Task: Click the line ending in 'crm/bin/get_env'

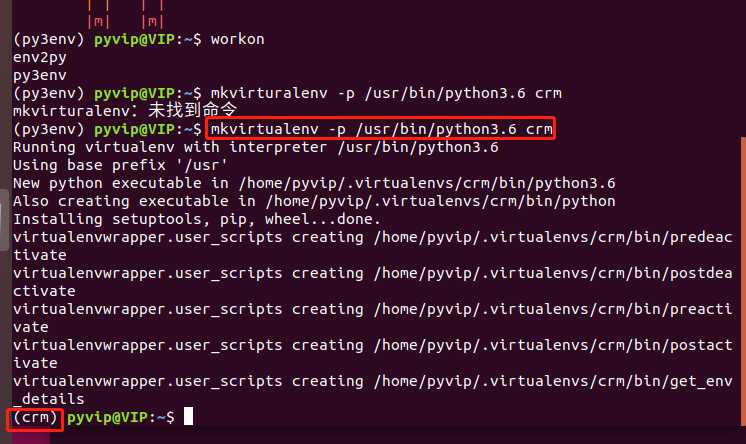Action: click(373, 381)
